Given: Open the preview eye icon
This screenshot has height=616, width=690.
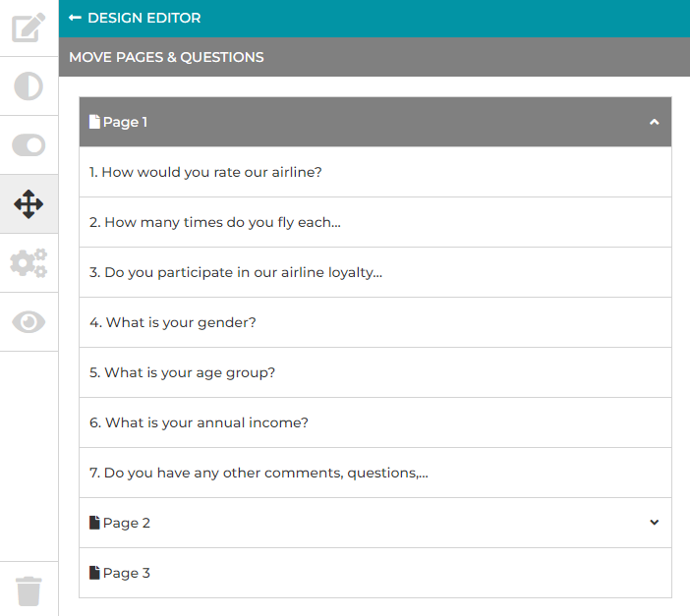Looking at the screenshot, I should [29, 322].
